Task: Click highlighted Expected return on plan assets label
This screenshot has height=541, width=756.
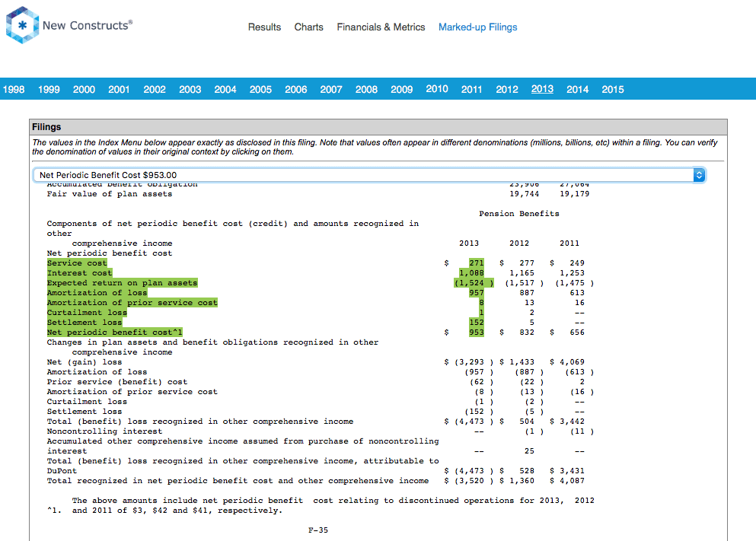Action: click(x=122, y=283)
